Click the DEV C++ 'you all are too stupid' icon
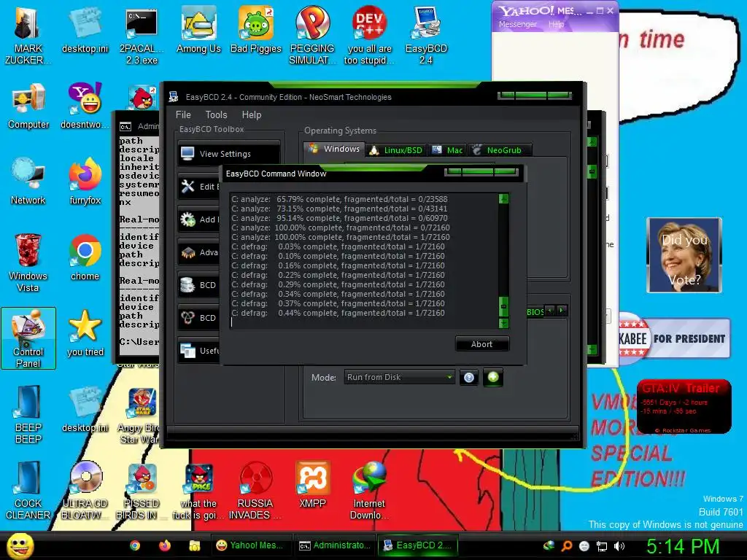This screenshot has width=747, height=560. pos(369,35)
